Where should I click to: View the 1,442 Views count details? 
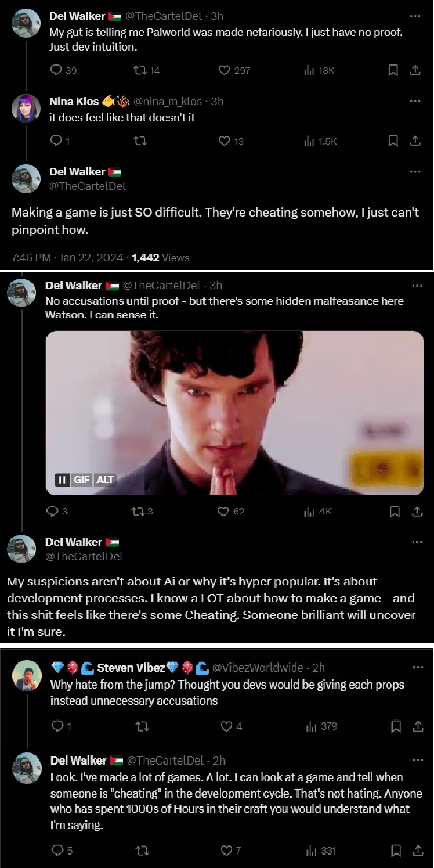point(160,257)
